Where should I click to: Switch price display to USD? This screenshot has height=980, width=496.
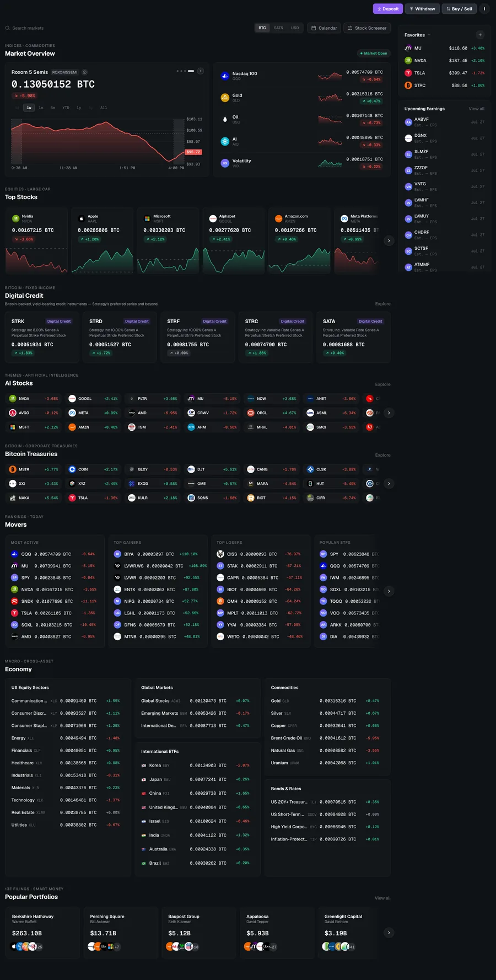[295, 28]
